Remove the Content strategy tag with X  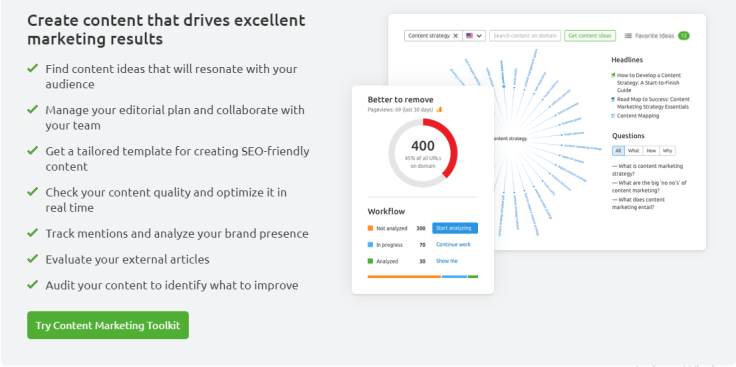[x=455, y=36]
